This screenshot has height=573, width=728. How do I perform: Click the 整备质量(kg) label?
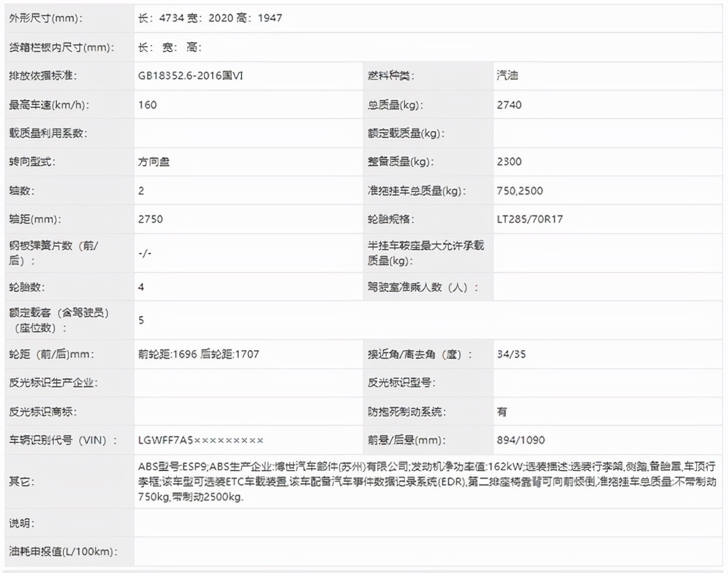(x=401, y=162)
